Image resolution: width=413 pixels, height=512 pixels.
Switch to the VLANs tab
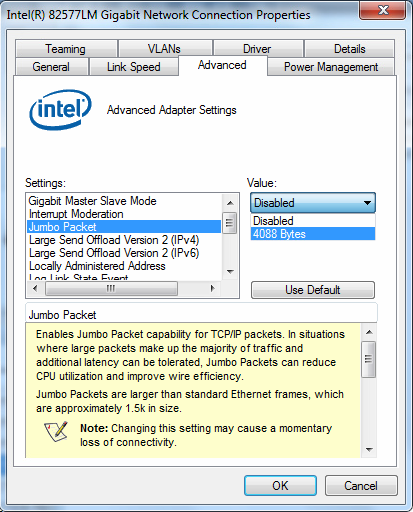point(165,49)
